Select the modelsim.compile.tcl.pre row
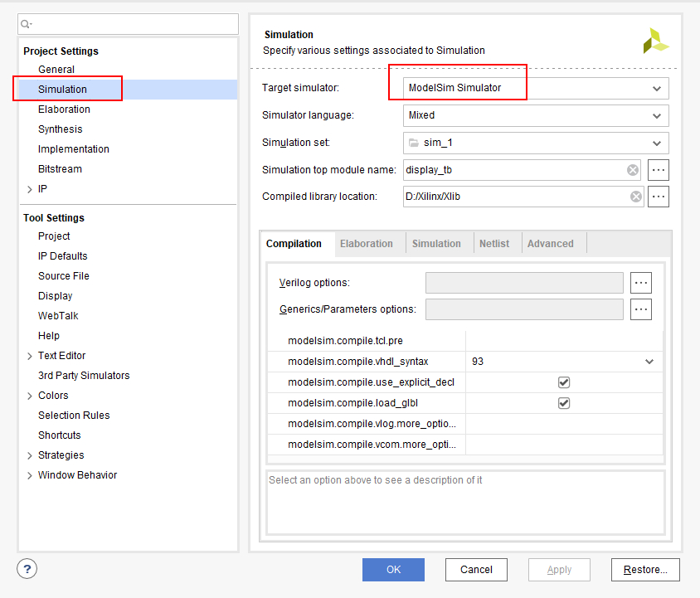This screenshot has height=598, width=700. [465, 341]
